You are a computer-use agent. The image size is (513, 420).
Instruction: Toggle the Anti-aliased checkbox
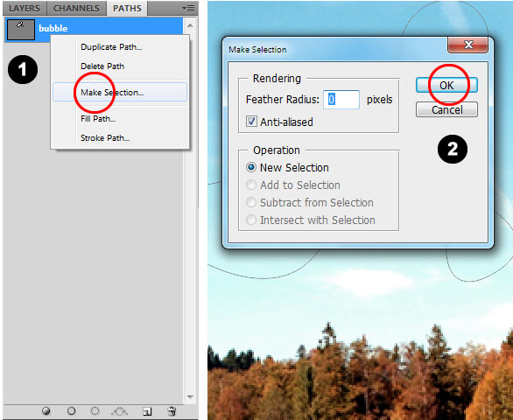251,122
